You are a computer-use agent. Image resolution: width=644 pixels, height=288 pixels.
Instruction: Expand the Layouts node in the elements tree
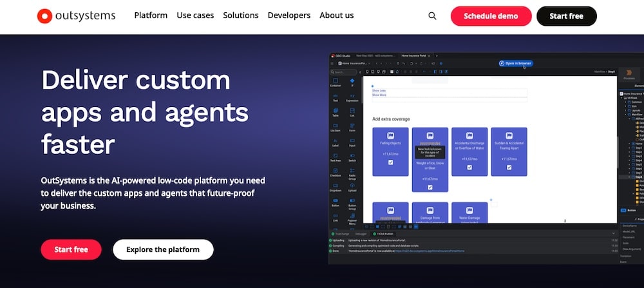pos(625,110)
